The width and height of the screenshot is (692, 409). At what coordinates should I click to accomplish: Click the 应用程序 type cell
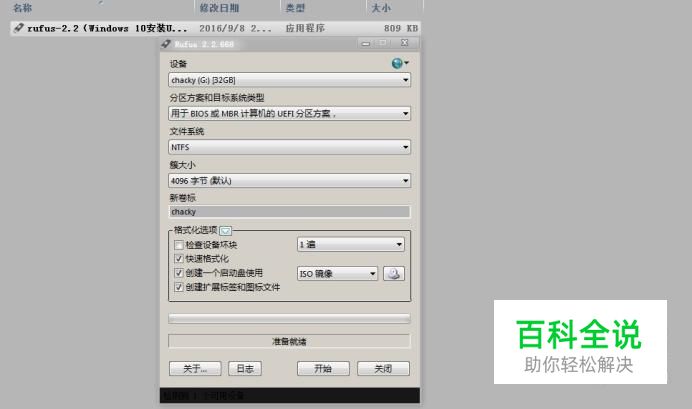(305, 28)
